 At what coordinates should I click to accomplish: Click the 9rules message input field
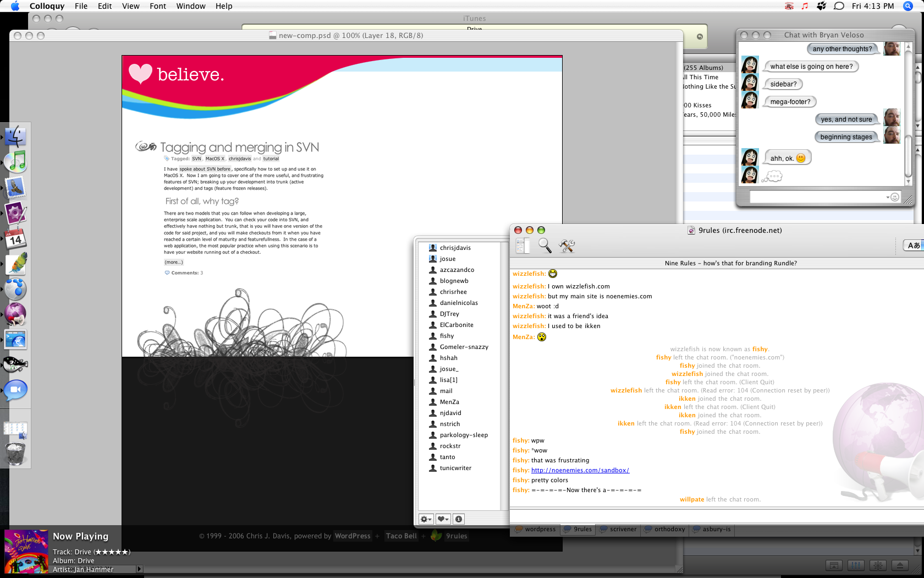pyautogui.click(x=717, y=516)
